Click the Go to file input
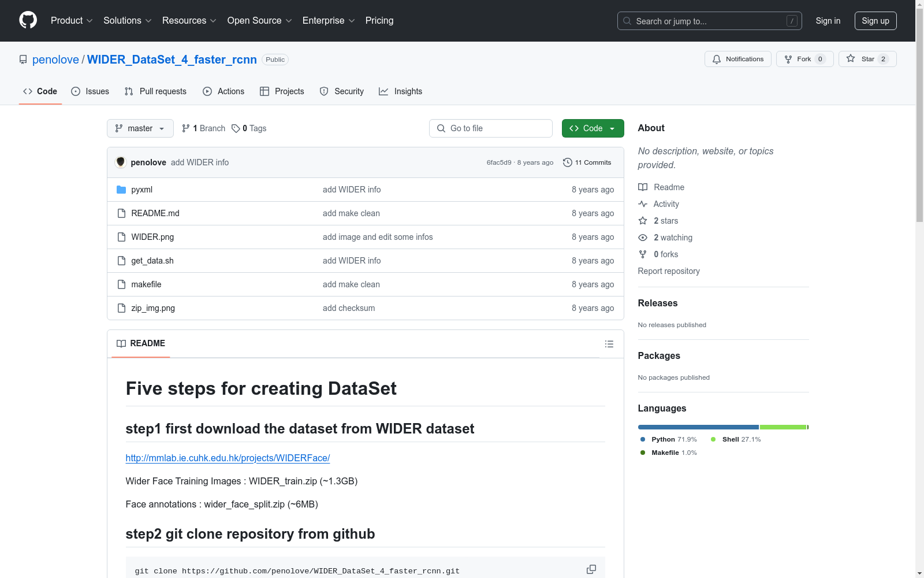Image resolution: width=924 pixels, height=578 pixels. (x=491, y=128)
